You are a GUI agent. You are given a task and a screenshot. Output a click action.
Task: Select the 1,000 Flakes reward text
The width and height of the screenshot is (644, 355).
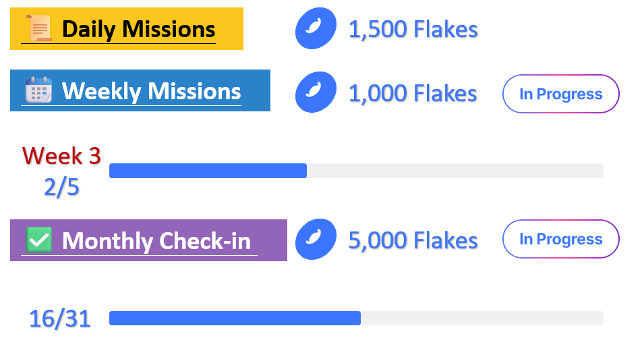[x=413, y=93]
